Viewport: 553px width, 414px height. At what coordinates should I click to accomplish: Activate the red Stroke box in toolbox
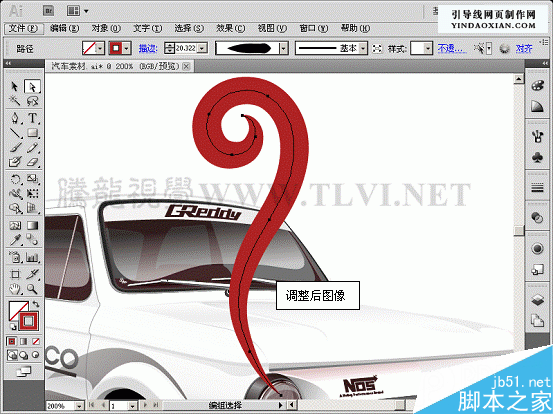29,321
